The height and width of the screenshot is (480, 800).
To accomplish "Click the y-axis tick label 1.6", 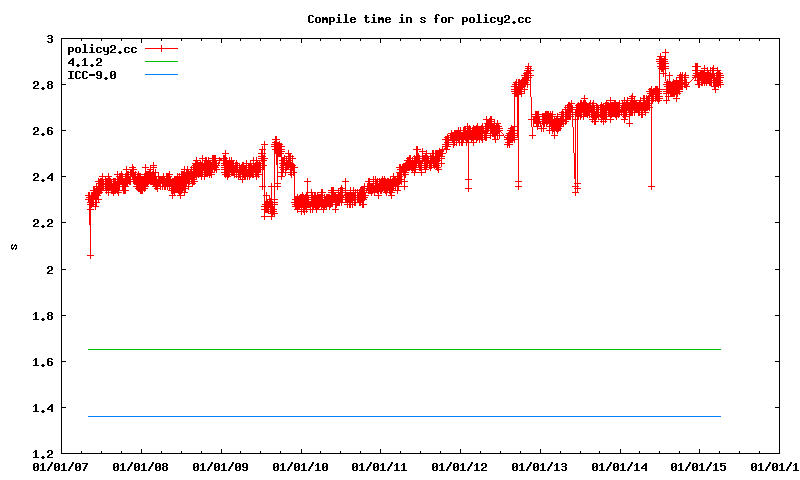I will [x=43, y=362].
